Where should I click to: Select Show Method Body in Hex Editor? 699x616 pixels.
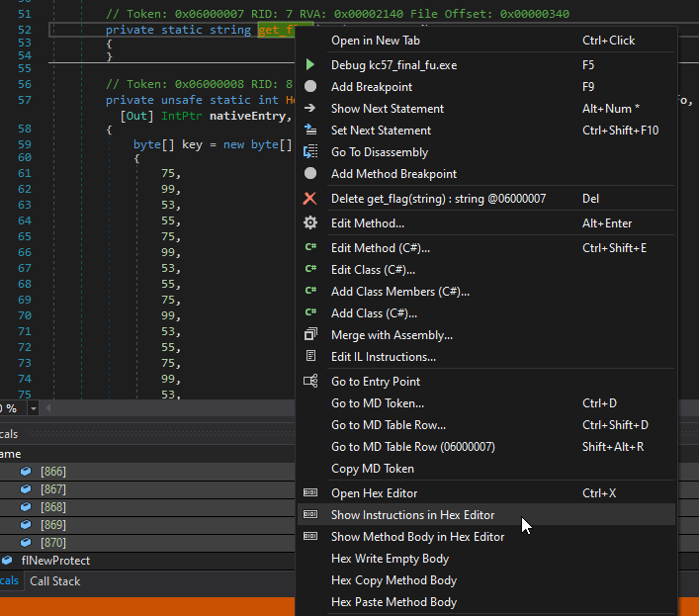coord(417,537)
